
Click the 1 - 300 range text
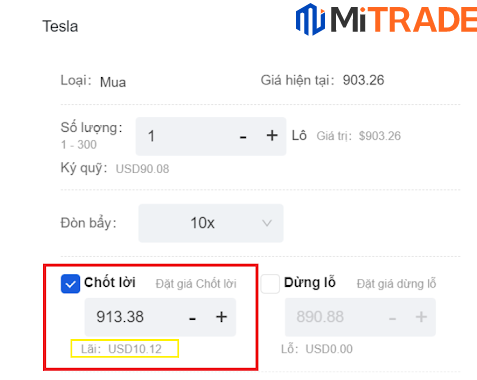tap(79, 145)
